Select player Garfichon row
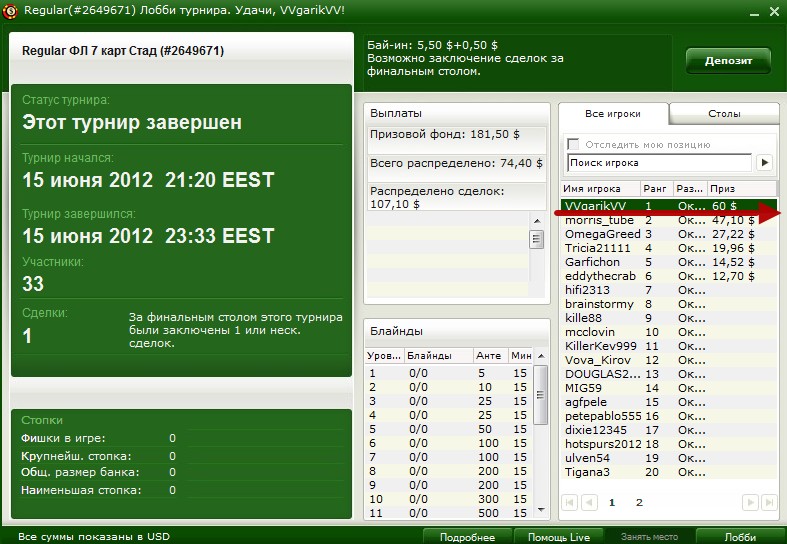Image resolution: width=787 pixels, height=544 pixels. [x=669, y=262]
